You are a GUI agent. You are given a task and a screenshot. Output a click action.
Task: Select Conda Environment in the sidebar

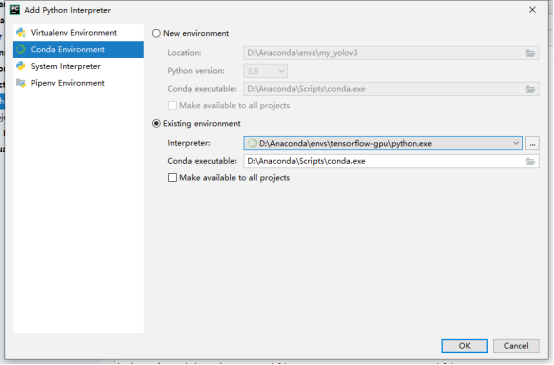[x=78, y=49]
